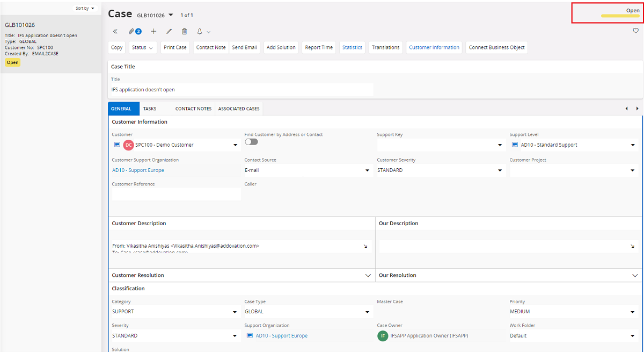Click the Our Description text field
The height and width of the screenshot is (352, 644).
509,246
